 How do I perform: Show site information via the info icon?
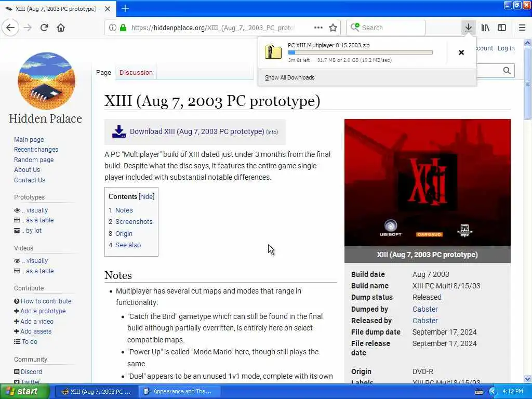tap(112, 28)
